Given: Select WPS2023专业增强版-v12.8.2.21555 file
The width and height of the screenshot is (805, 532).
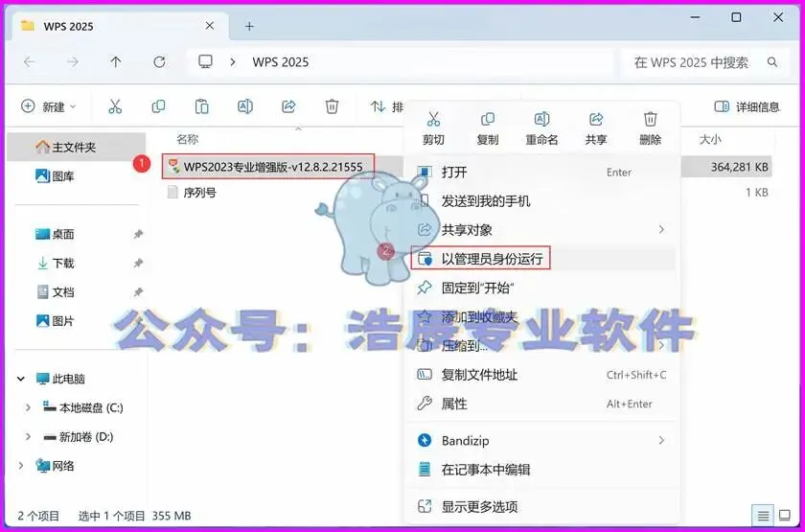Looking at the screenshot, I should coord(267,167).
